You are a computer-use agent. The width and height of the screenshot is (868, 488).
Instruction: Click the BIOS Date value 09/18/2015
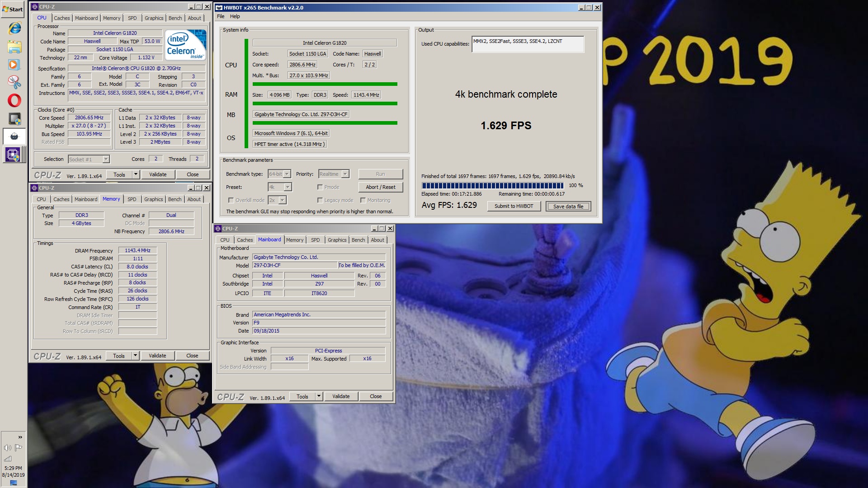tap(319, 331)
